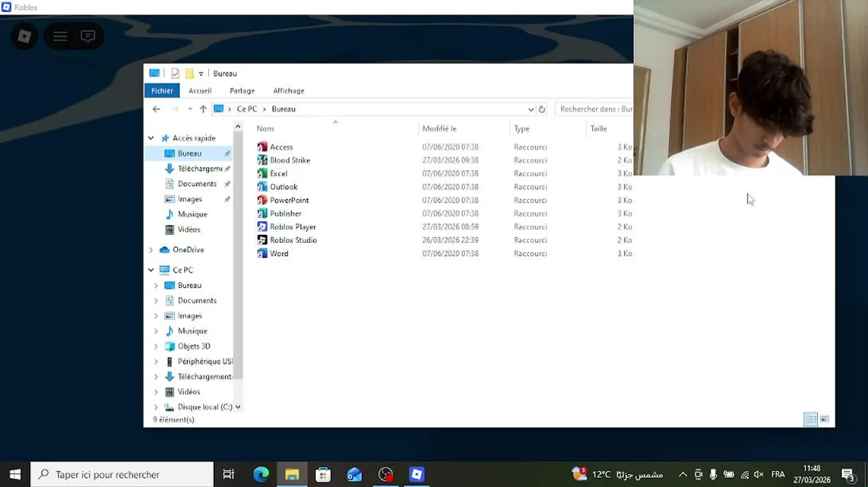The height and width of the screenshot is (487, 868).
Task: Open the recent locations dropdown arrow
Action: pyautogui.click(x=190, y=109)
